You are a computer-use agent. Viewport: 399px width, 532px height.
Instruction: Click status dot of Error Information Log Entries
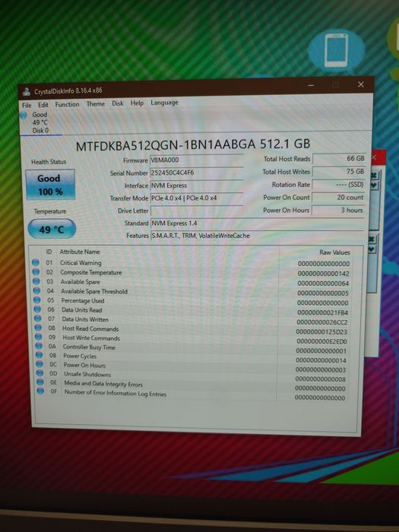(40, 391)
